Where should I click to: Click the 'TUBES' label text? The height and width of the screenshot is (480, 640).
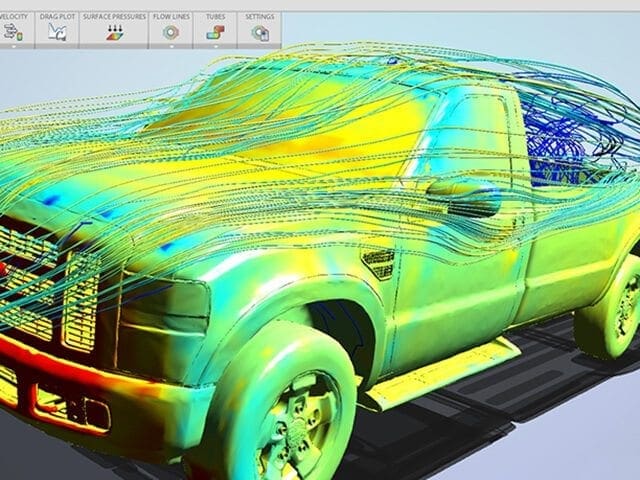216,17
